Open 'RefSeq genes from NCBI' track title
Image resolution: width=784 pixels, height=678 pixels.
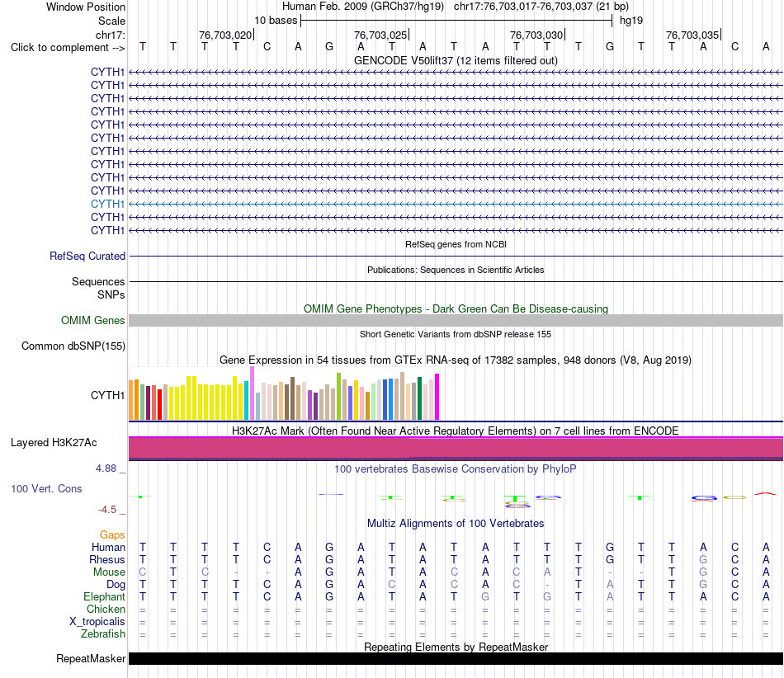tap(456, 244)
